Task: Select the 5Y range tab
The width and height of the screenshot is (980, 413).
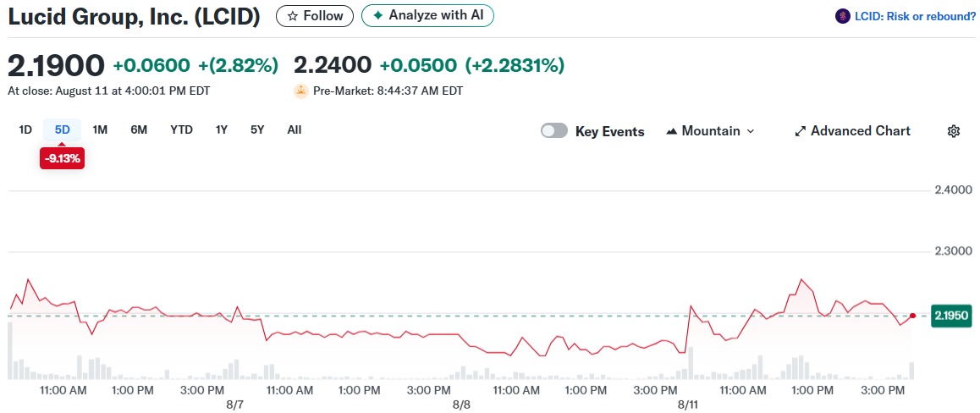Action: point(257,130)
